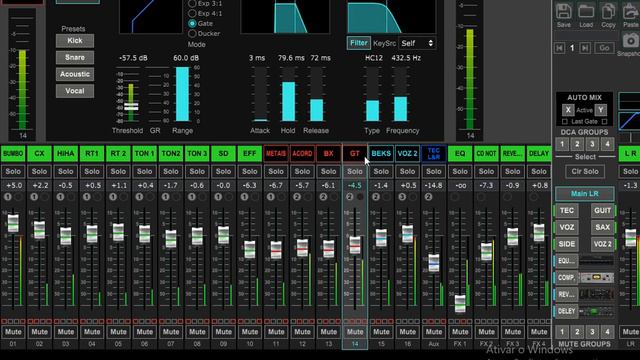This screenshot has width=640, height=360.
Task: Activate mute group 2
Action: pos(577,331)
